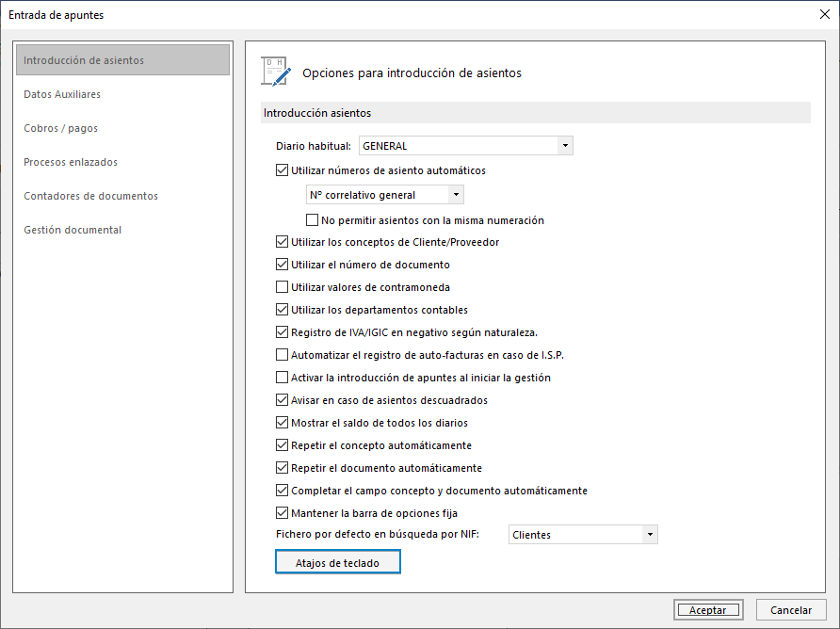Uncheck 'Utilizar los conceptos de Cliente/Proveedor'
The width and height of the screenshot is (840, 629).
[x=282, y=241]
